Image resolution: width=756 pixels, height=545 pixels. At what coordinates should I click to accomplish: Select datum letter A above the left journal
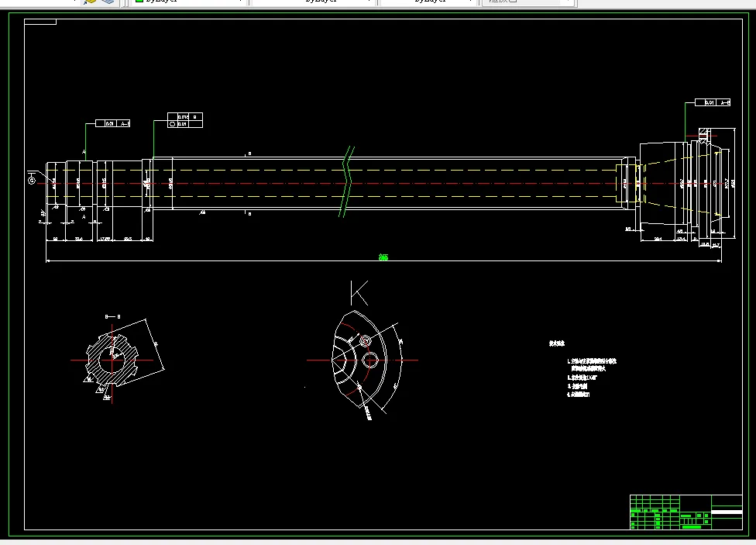coord(84,152)
